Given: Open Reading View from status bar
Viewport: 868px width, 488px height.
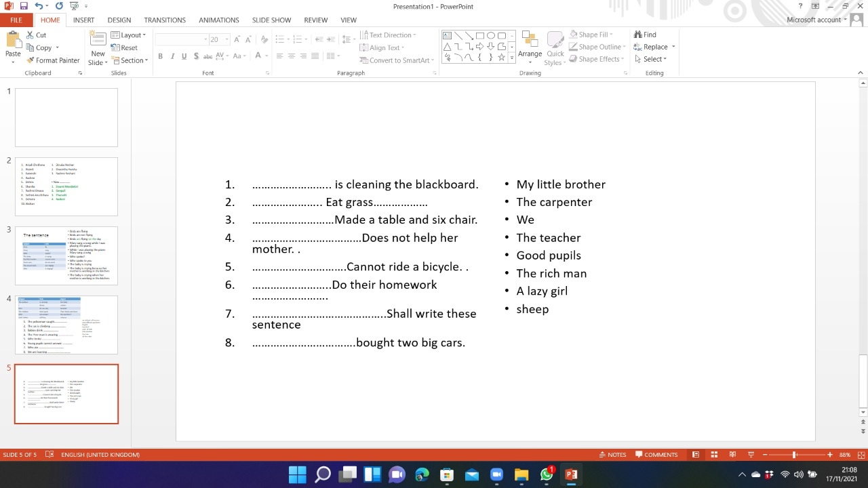Looking at the screenshot, I should [732, 455].
